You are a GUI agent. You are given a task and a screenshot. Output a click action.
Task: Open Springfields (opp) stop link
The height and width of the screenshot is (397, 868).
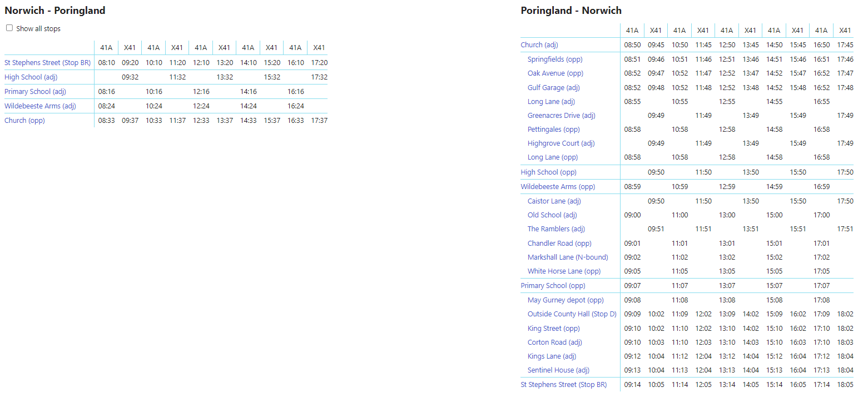pyautogui.click(x=555, y=59)
